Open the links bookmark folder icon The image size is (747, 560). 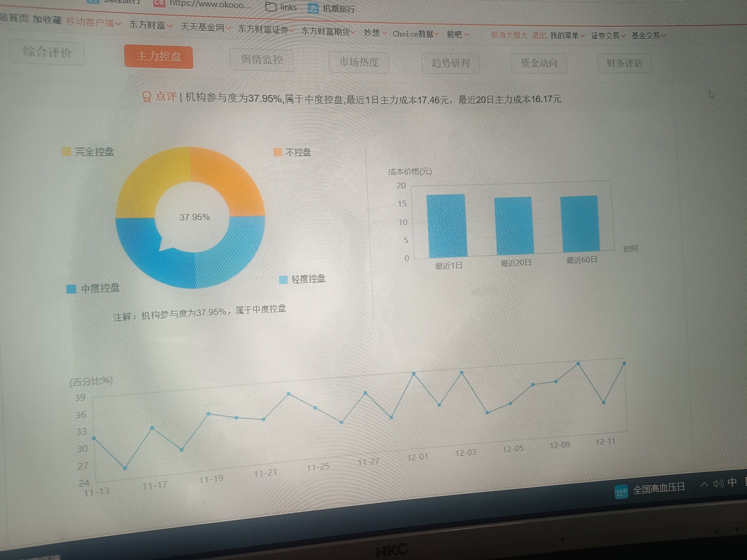point(271,7)
